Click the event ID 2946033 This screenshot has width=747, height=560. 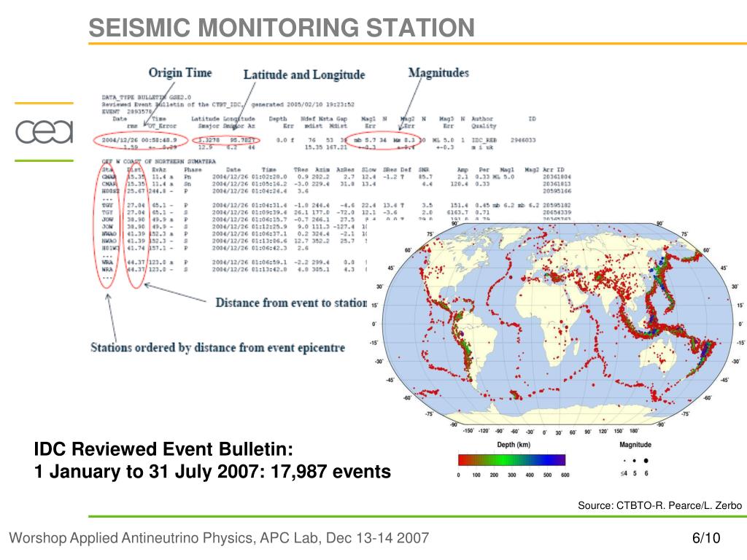[x=522, y=140]
